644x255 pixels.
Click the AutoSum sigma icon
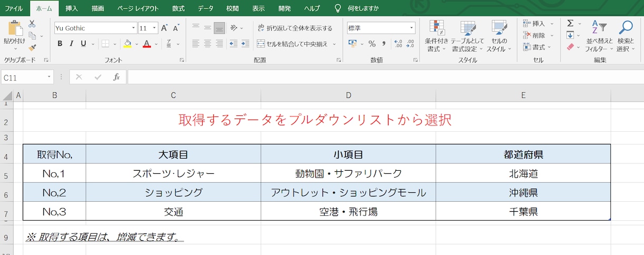(570, 24)
